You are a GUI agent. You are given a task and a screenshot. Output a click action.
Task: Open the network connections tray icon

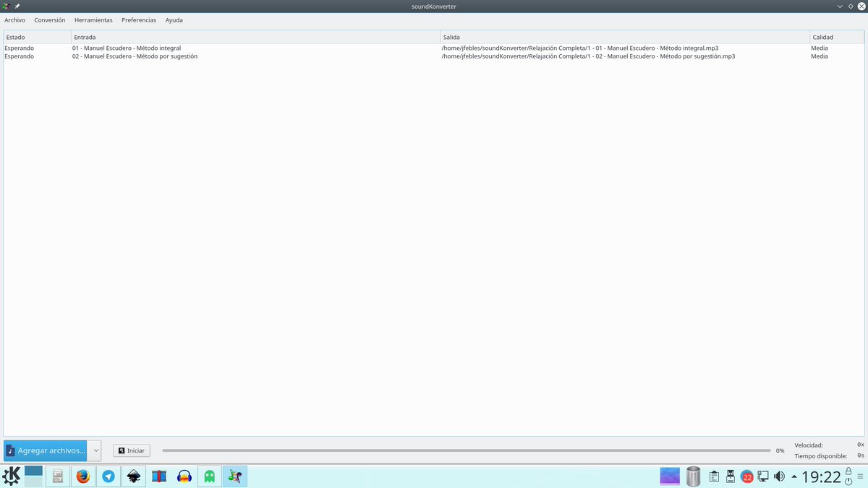[x=763, y=476]
